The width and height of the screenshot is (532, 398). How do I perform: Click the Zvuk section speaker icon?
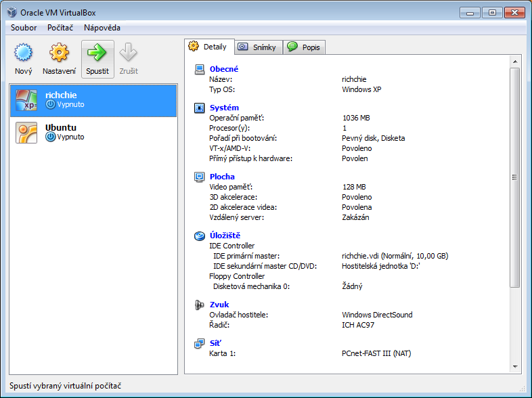(200, 305)
